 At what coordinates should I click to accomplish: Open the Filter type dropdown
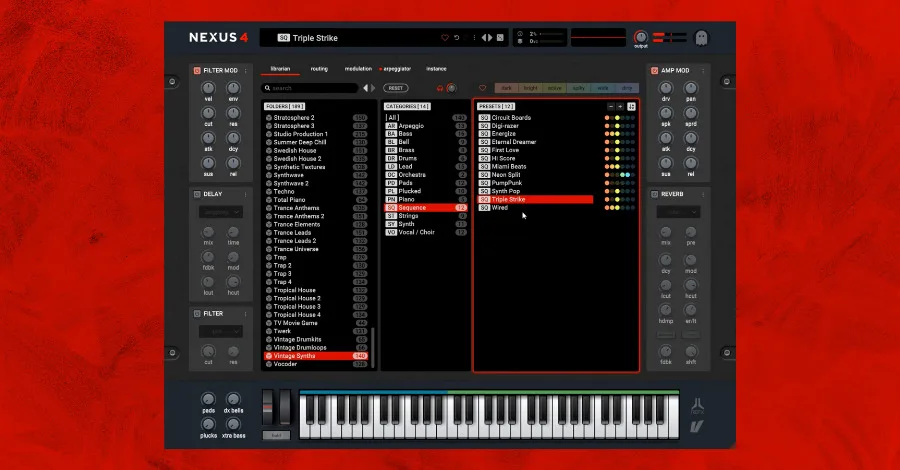pos(221,332)
